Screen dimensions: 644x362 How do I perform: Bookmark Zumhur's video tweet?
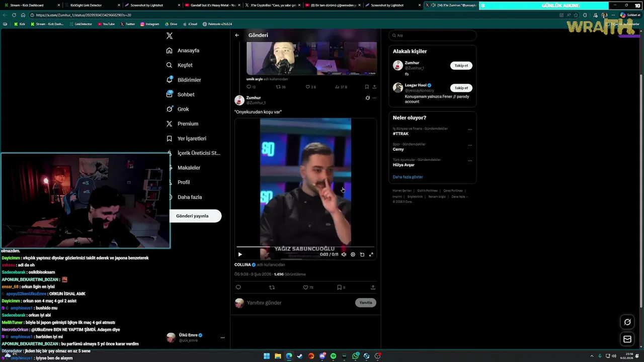[x=341, y=288]
